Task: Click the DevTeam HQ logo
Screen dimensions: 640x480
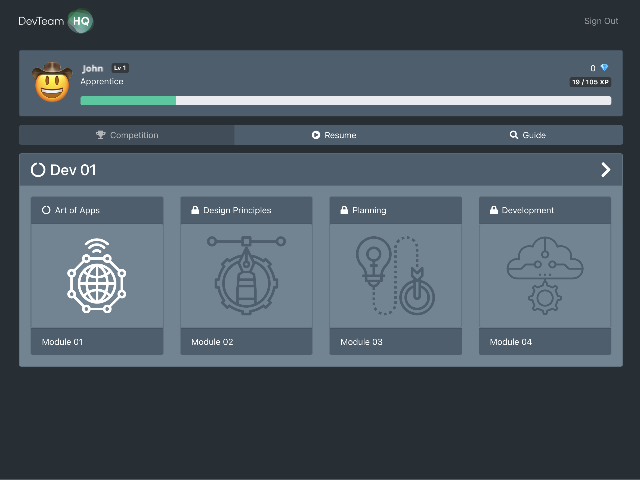Action: click(55, 21)
